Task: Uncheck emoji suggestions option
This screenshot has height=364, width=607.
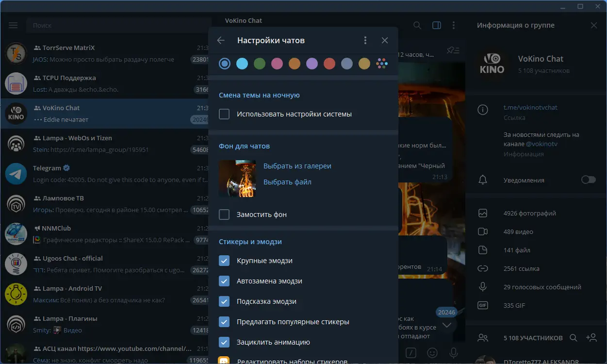Action: click(x=224, y=301)
